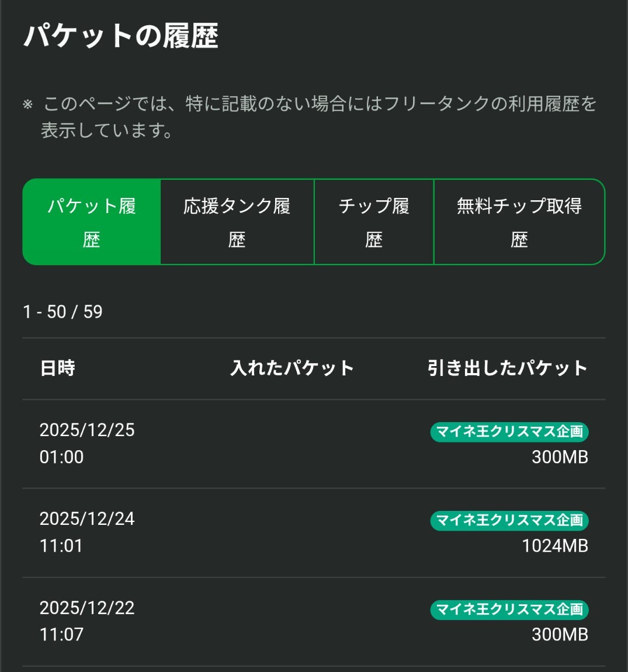
Task: Click the マイネ王クリスマス企画 badge for 12/25
Action: click(509, 431)
